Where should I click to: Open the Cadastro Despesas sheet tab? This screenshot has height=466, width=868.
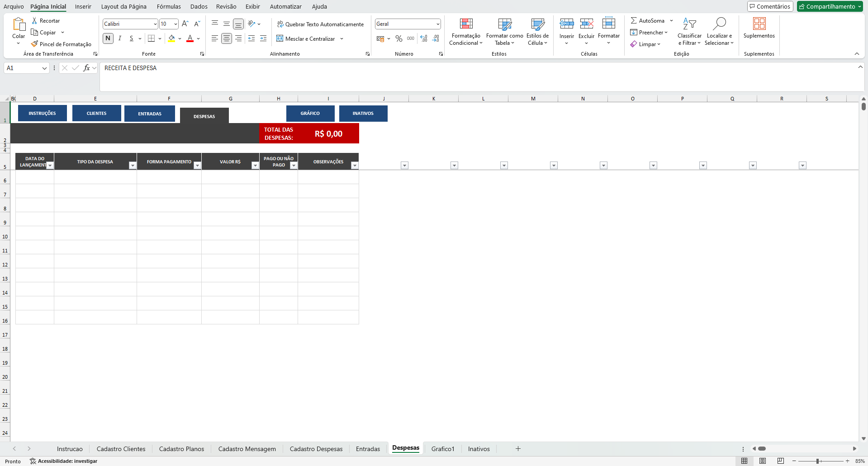(x=316, y=449)
